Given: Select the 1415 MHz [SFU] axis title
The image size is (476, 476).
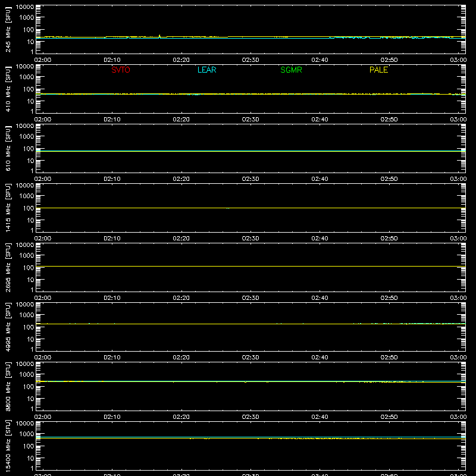Looking at the screenshot, I should click(8, 208).
